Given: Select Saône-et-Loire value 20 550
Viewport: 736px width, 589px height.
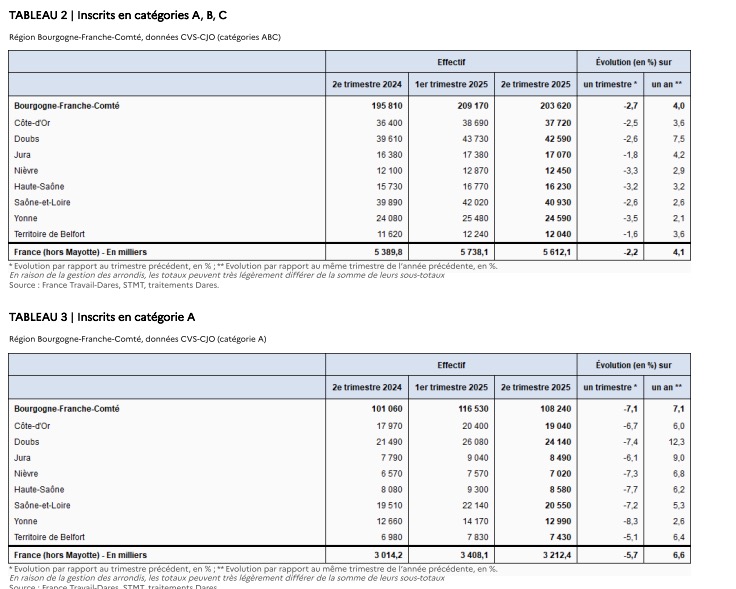Looking at the screenshot, I should [x=558, y=505].
